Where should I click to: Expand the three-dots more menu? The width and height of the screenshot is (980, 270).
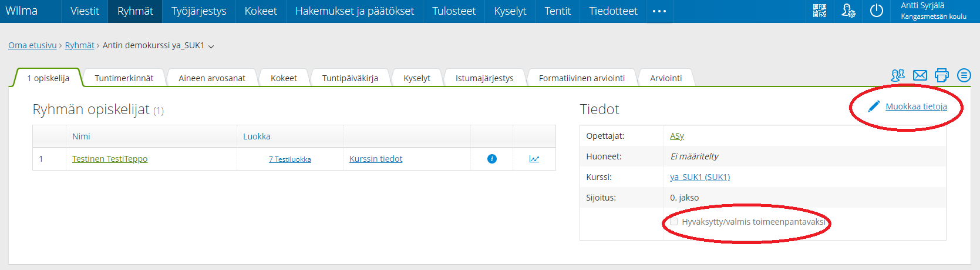click(659, 11)
